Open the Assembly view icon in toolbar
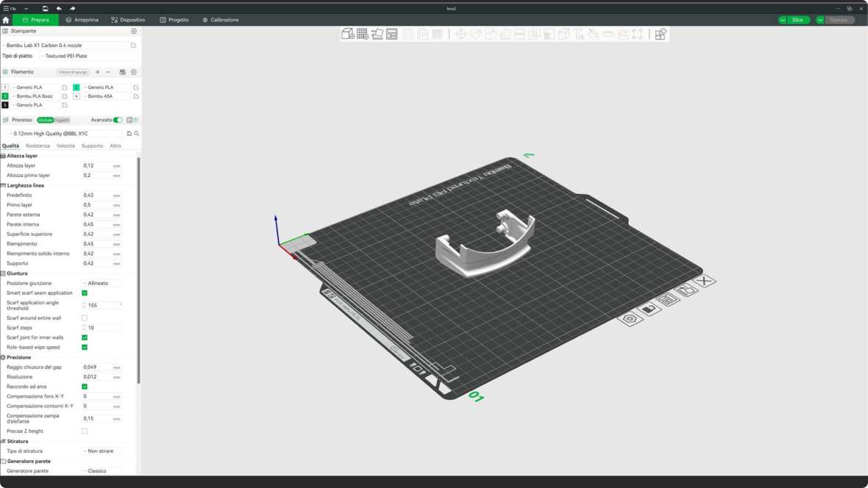The image size is (868, 488). pyautogui.click(x=661, y=34)
